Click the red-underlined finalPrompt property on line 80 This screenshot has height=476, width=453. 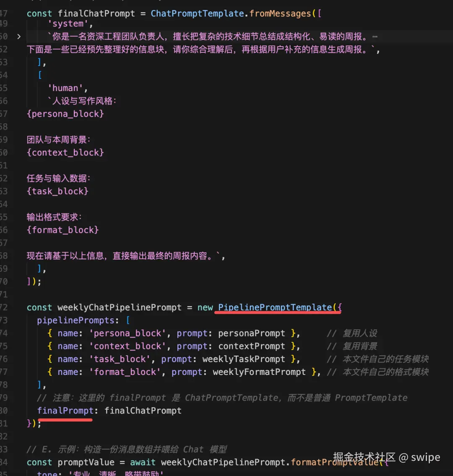click(x=65, y=411)
